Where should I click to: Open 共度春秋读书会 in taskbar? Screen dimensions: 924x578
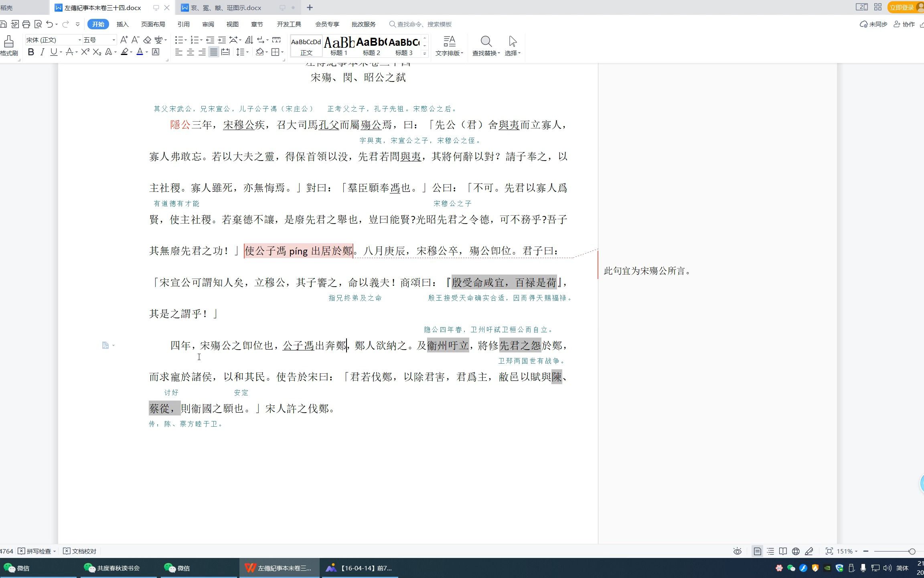click(118, 568)
